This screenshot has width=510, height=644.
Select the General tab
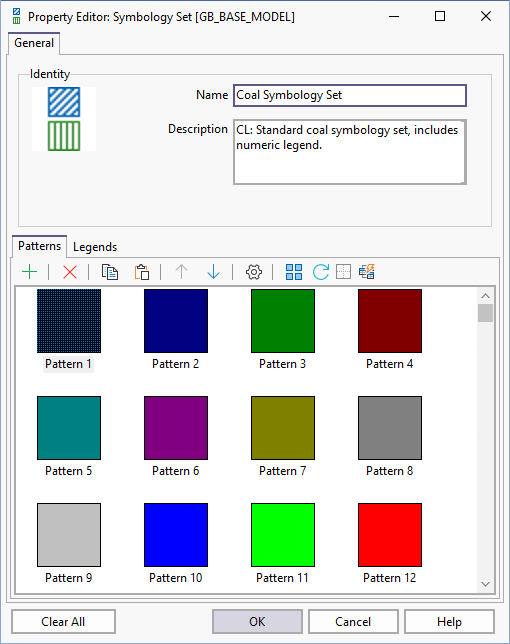coord(34,43)
